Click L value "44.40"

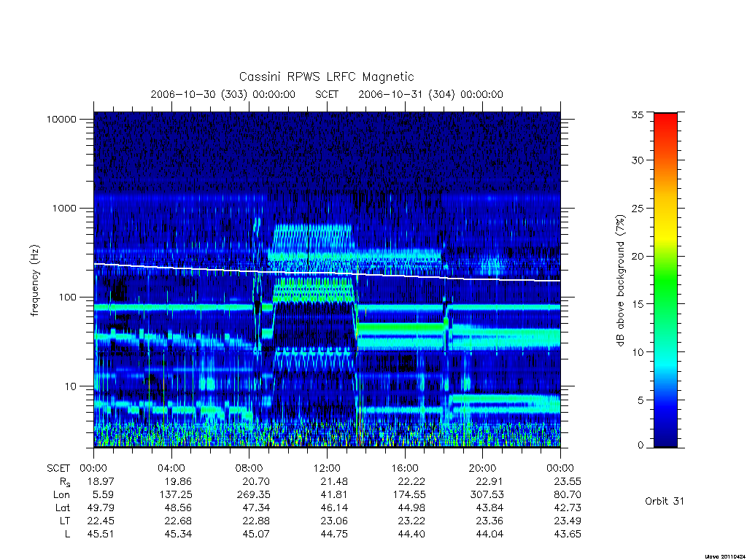(411, 534)
